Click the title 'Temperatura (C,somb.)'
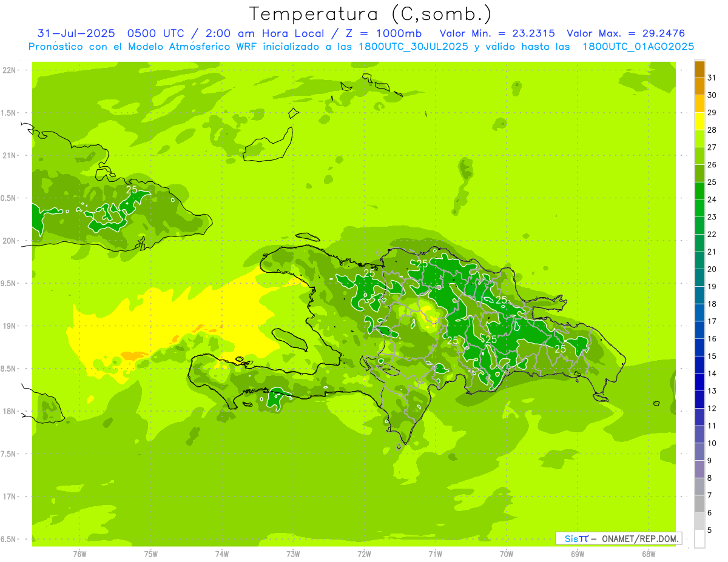The width and height of the screenshot is (728, 562). tap(371, 14)
